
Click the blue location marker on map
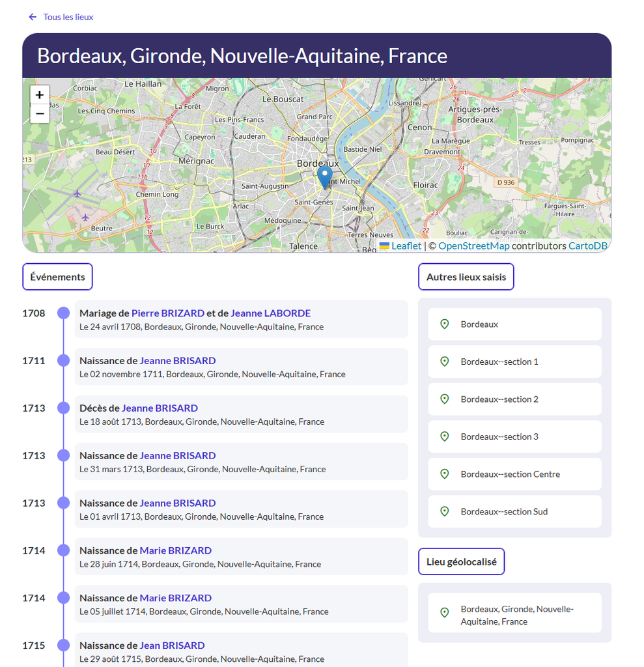pos(325,177)
